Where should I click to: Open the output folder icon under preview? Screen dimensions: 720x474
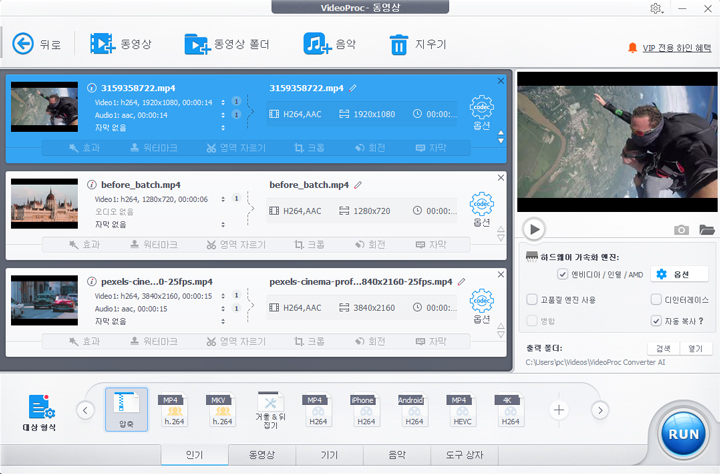click(x=707, y=230)
